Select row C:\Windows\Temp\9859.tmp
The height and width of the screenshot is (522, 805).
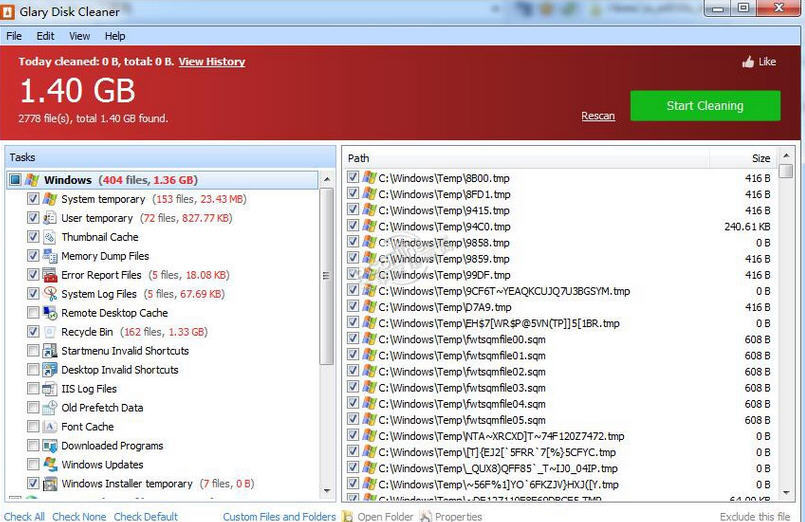click(x=560, y=259)
